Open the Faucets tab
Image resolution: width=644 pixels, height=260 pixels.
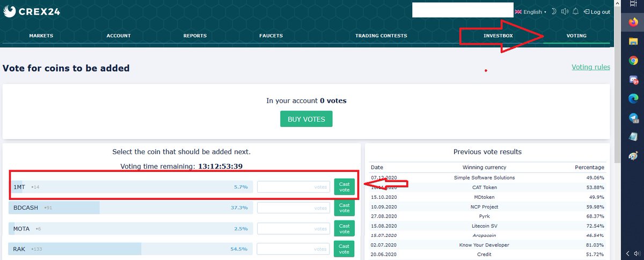tap(271, 36)
